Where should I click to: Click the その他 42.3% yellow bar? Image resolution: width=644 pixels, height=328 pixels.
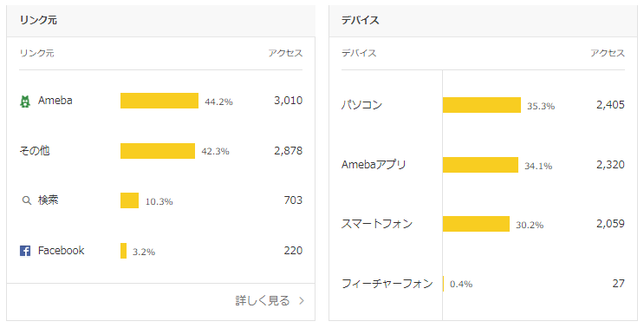tap(158, 151)
